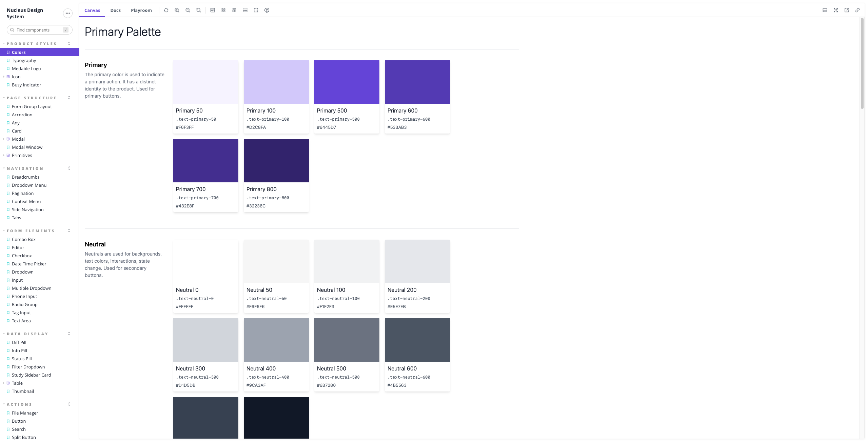868x442 pixels.
Task: Enter fullscreen mode with arrows icon
Action: click(836, 10)
